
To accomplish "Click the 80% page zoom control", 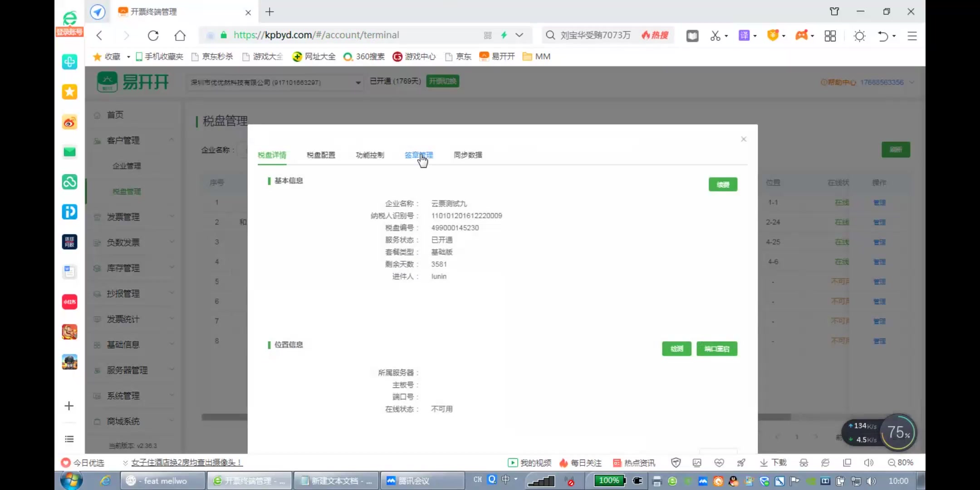I will [901, 462].
